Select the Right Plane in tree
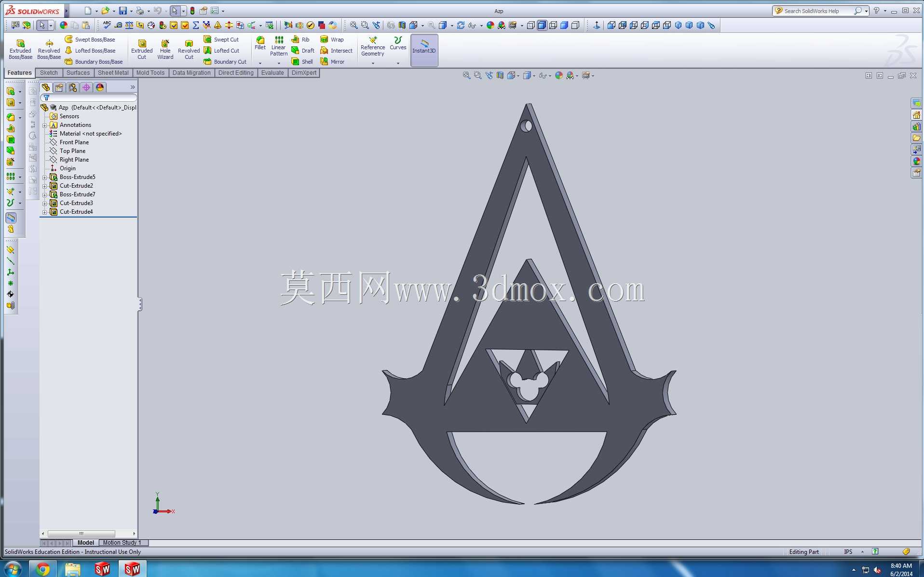This screenshot has height=577, width=924. 69,160
